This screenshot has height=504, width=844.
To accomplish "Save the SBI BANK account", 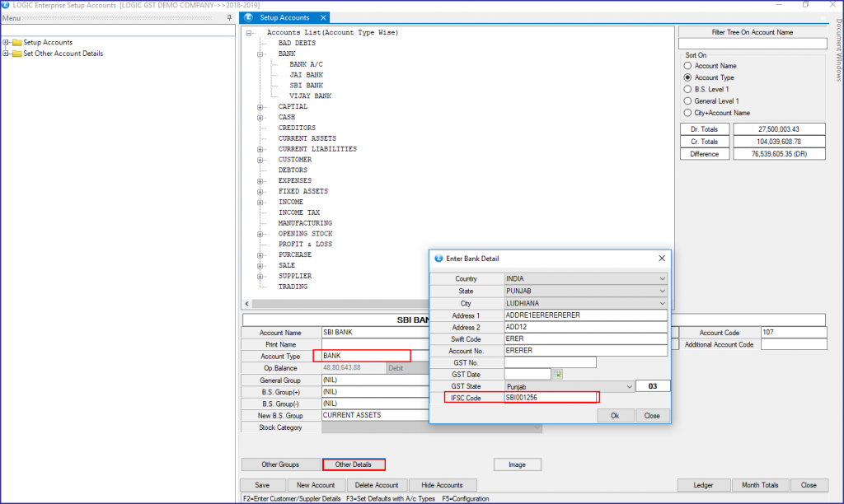I will pyautogui.click(x=262, y=484).
